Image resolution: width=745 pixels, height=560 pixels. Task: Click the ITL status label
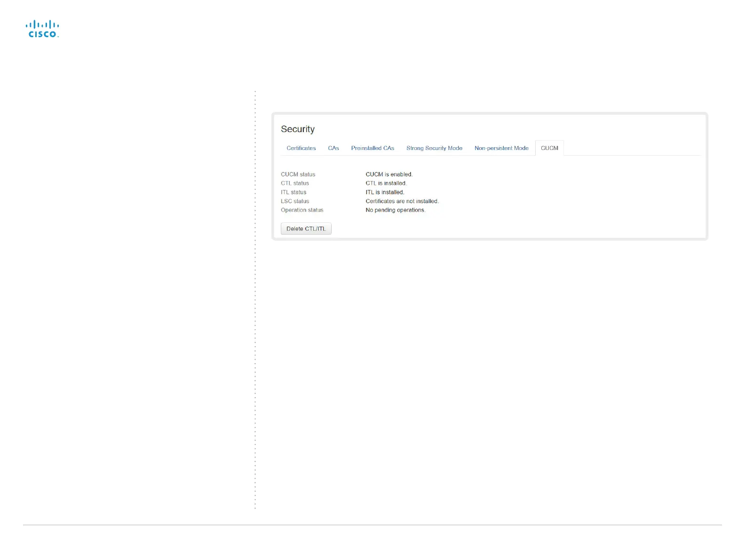click(x=293, y=192)
